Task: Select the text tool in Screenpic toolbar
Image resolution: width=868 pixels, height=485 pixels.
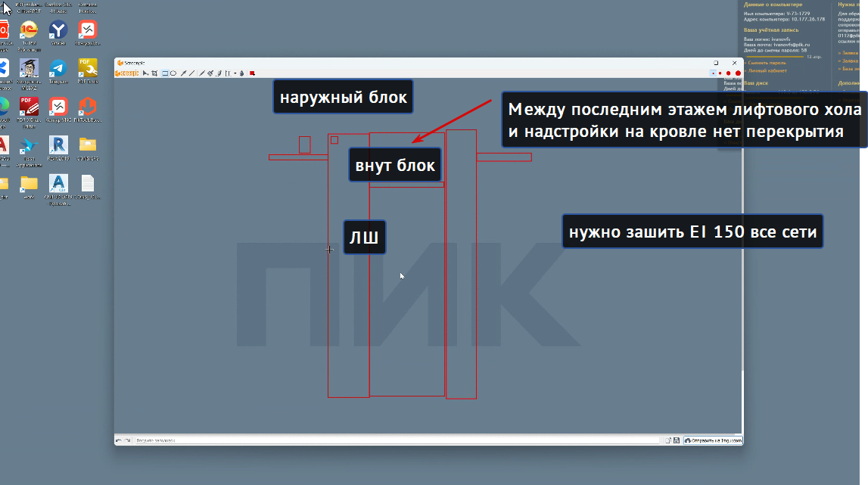Action: pos(228,73)
